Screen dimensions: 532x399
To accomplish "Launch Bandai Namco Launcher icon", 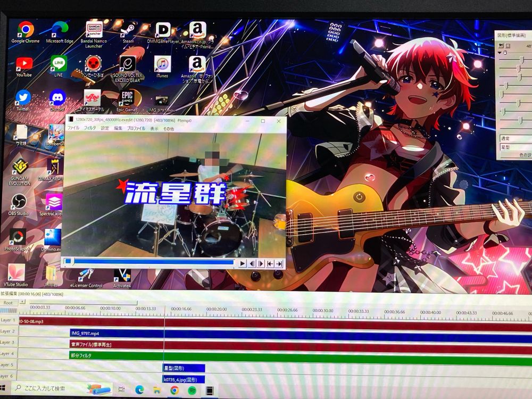I will 94,34.
